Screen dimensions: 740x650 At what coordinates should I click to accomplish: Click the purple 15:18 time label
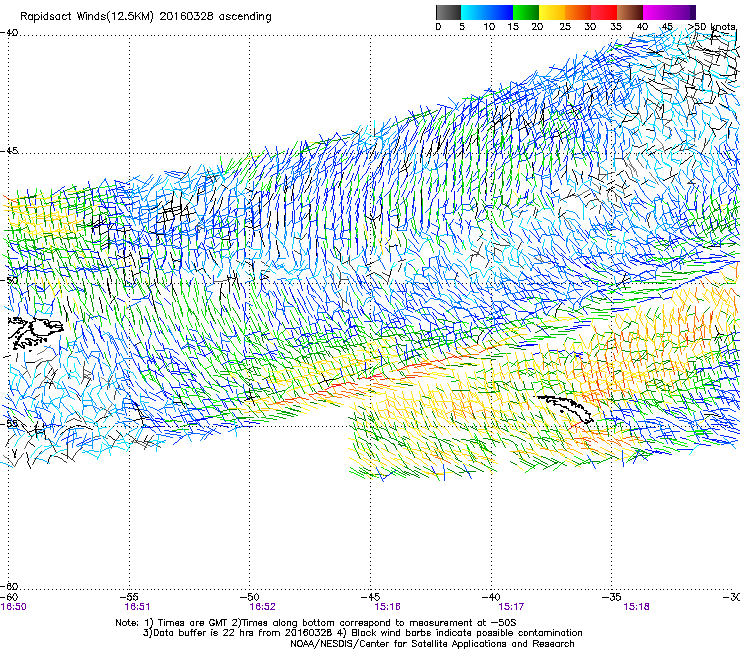[636, 607]
